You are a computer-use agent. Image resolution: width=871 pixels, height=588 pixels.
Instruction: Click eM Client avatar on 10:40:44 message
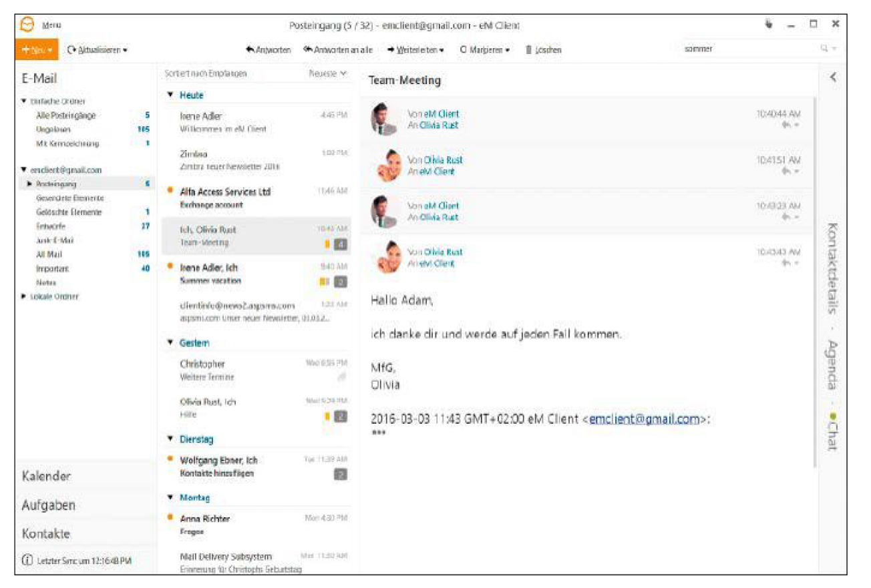coord(384,119)
